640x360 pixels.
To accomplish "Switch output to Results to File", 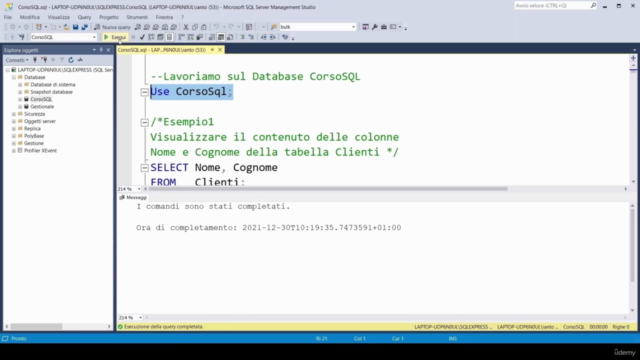I will click(x=230, y=37).
